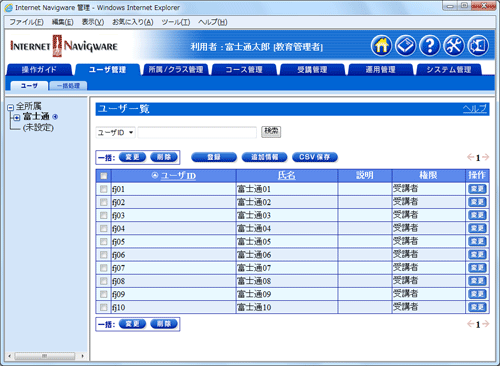Viewport: 500px width, 366px height.
Task: Check the box for user fj05
Action: [104, 241]
